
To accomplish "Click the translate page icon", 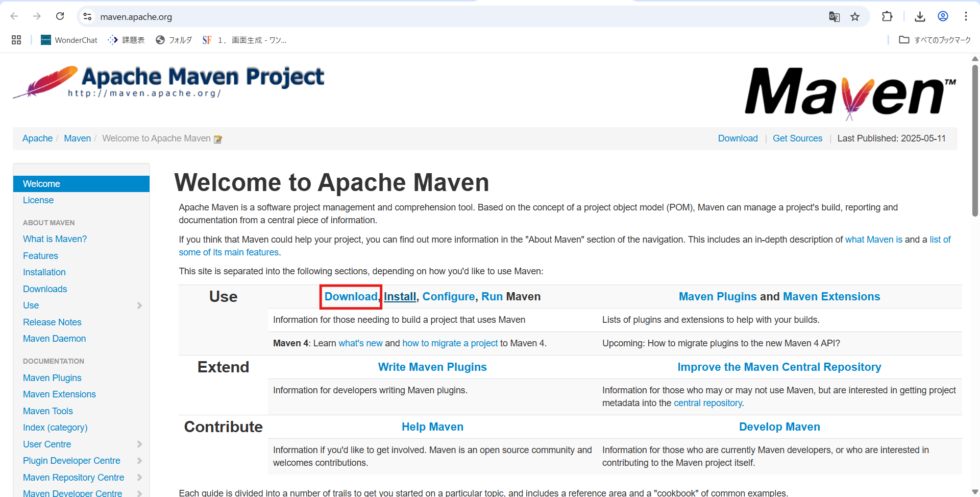I will click(835, 17).
